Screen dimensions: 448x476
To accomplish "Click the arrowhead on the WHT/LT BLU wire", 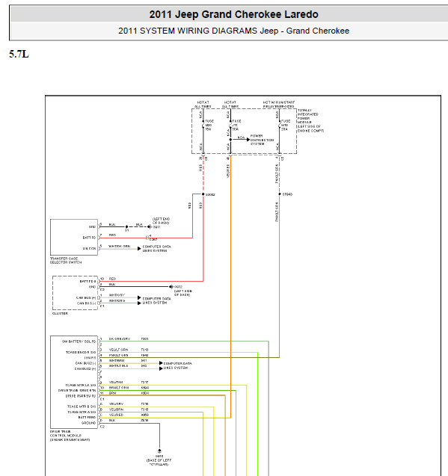I will (x=161, y=368).
